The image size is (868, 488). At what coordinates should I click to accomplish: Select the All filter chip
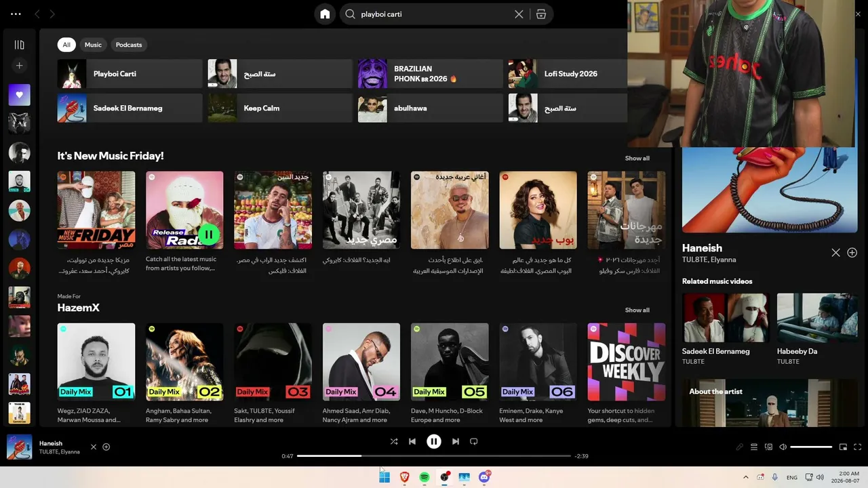(66, 45)
